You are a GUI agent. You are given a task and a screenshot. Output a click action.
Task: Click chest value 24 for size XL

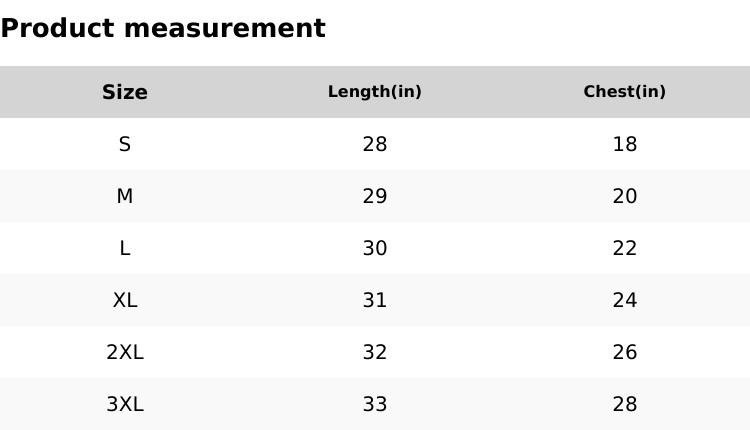coord(625,300)
